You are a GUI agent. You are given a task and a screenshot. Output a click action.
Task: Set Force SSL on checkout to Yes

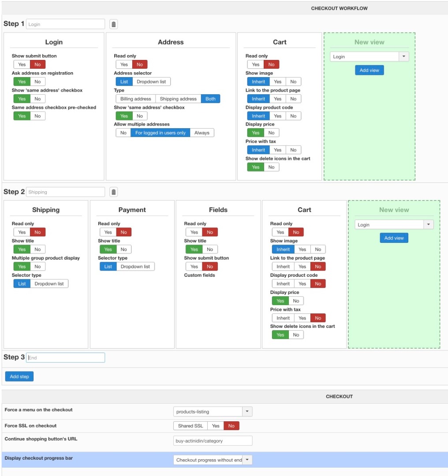(216, 426)
